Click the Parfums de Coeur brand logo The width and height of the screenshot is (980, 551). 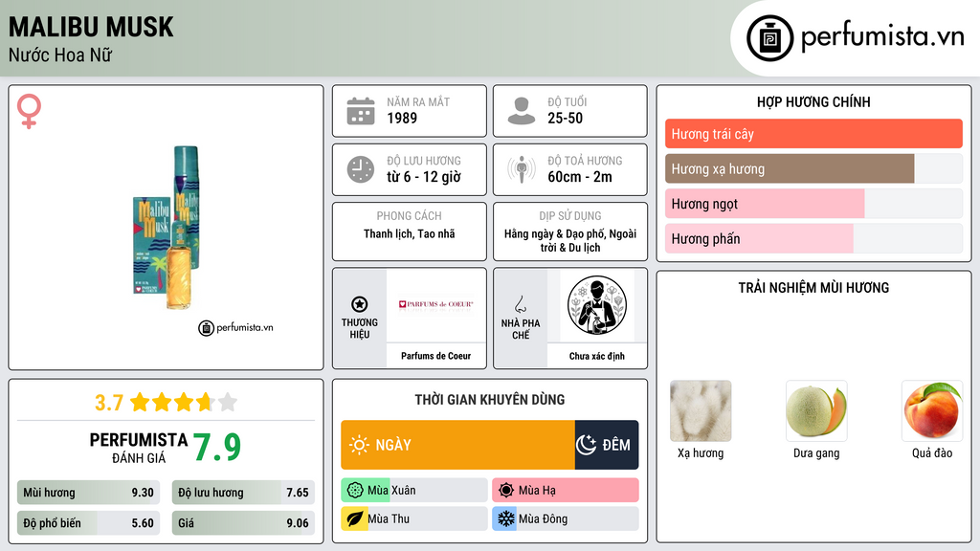(436, 304)
